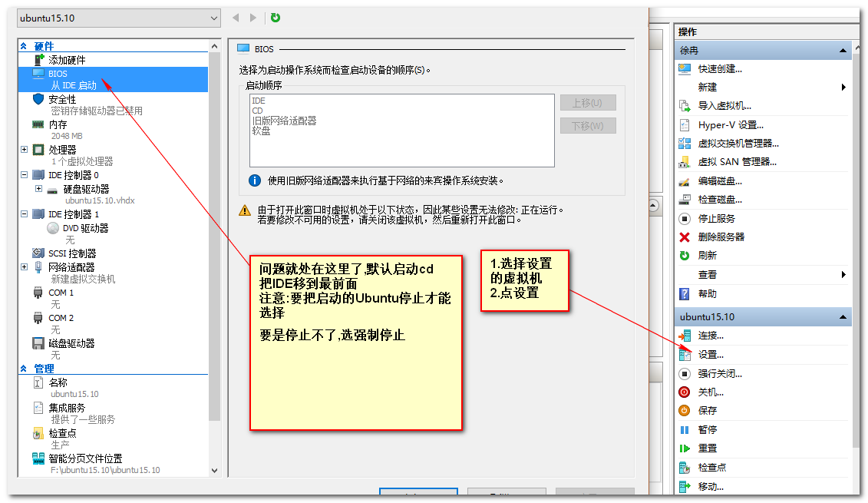Click the 强行关闭 icon
This screenshot has height=503, width=868.
click(685, 374)
